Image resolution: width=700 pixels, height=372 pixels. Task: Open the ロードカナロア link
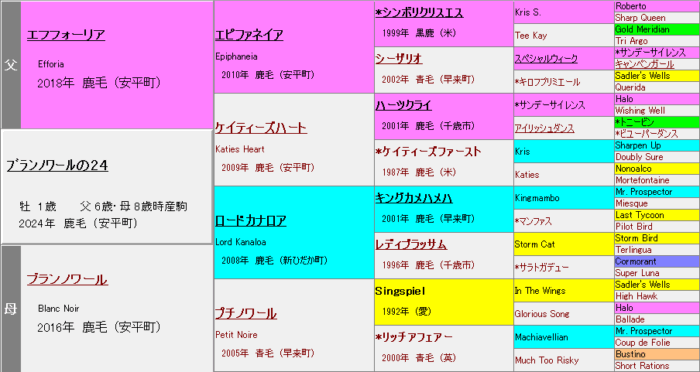point(251,221)
